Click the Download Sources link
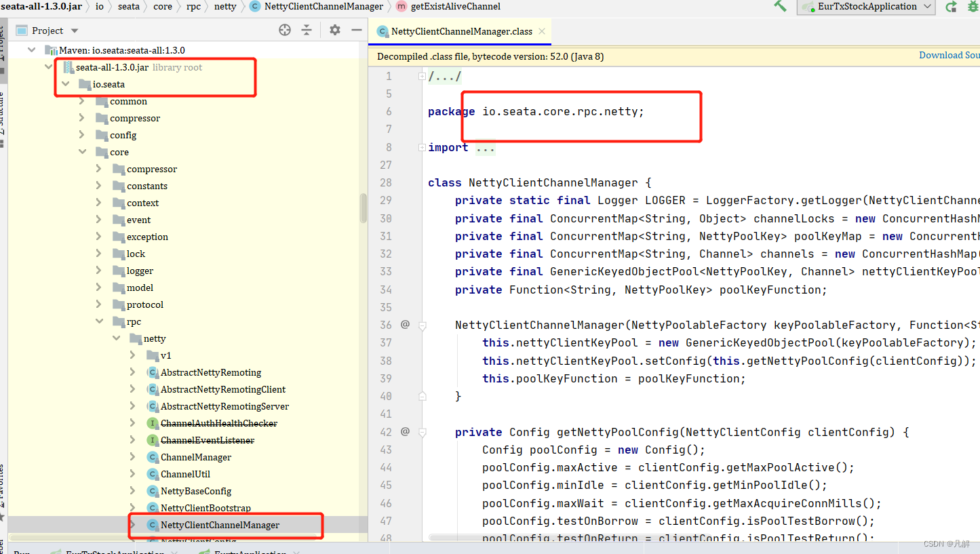The height and width of the screenshot is (554, 980). tap(949, 55)
